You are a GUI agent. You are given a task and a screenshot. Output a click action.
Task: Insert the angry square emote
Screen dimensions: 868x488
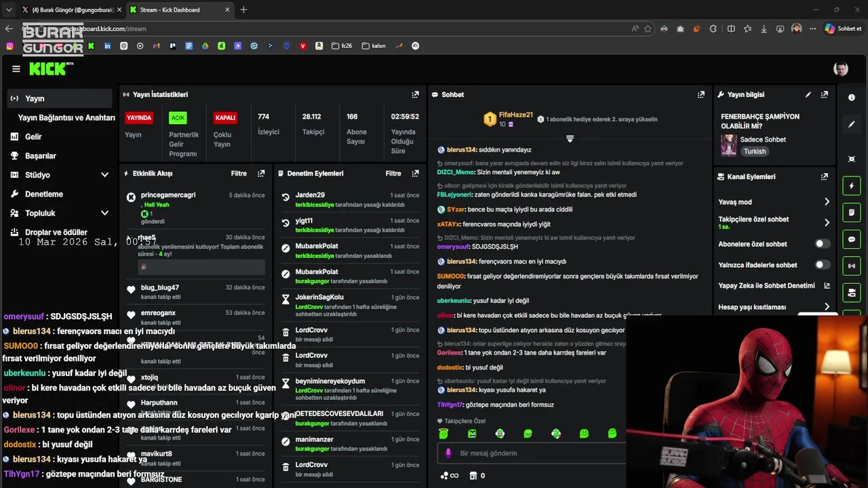click(x=472, y=434)
